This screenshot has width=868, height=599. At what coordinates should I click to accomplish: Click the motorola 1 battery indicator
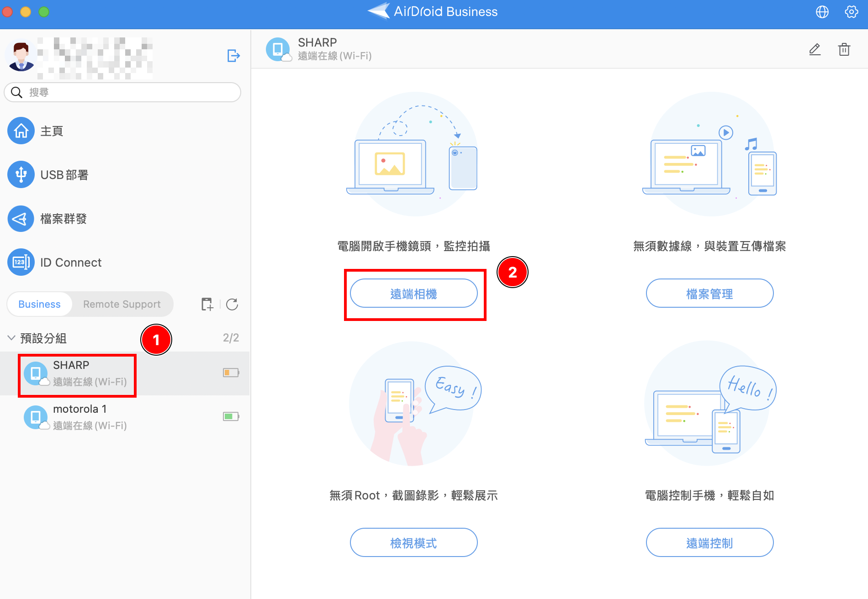(231, 416)
